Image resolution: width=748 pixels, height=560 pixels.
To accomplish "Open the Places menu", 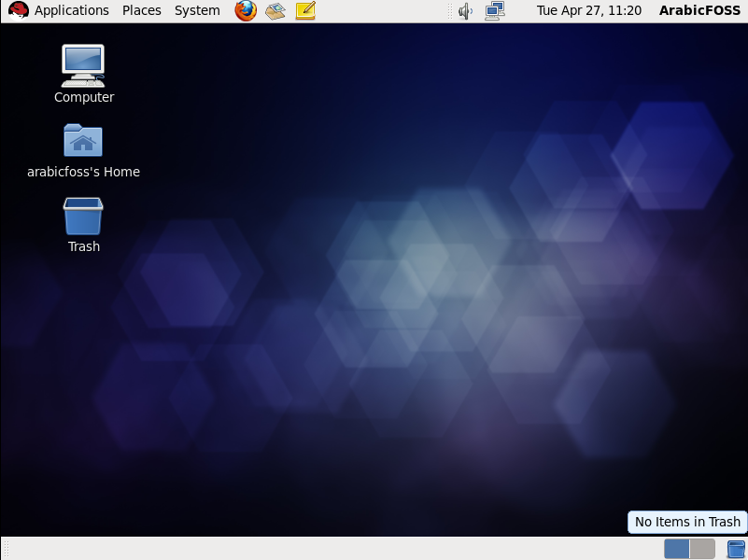I will pos(141,10).
